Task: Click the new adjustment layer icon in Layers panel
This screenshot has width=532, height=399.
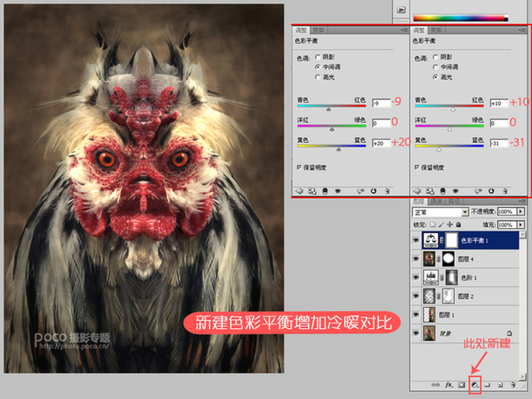Action: pyautogui.click(x=475, y=385)
